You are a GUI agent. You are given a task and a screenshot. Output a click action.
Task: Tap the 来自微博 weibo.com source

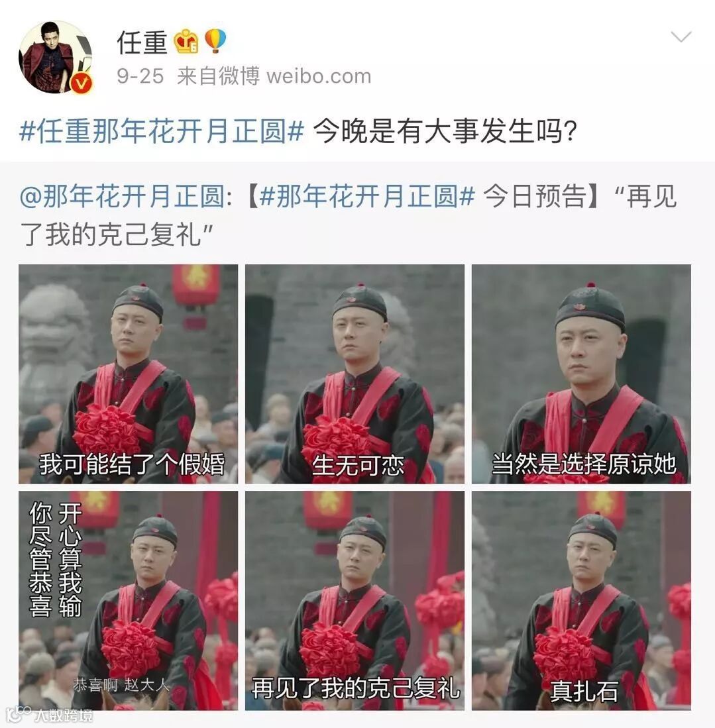pyautogui.click(x=274, y=76)
